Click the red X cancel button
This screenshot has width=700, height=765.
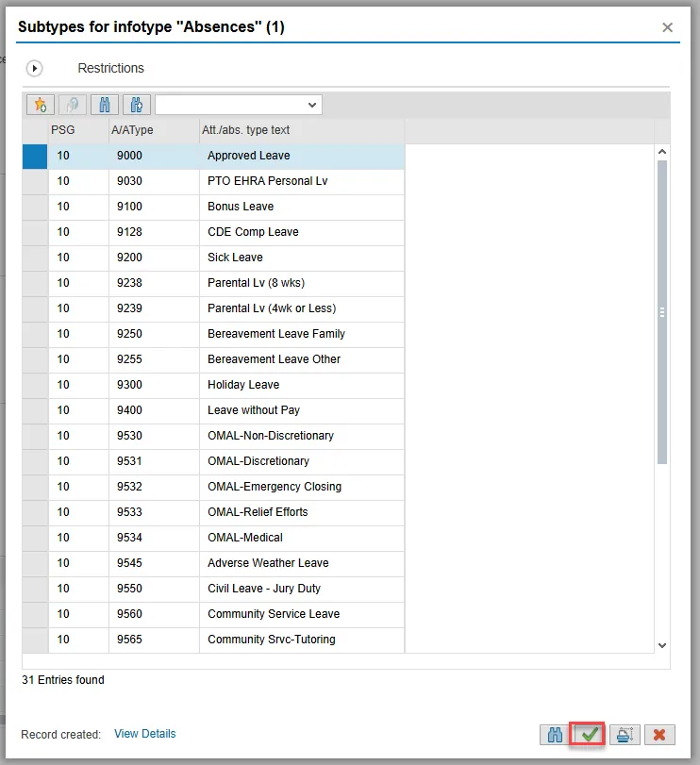[x=658, y=734]
